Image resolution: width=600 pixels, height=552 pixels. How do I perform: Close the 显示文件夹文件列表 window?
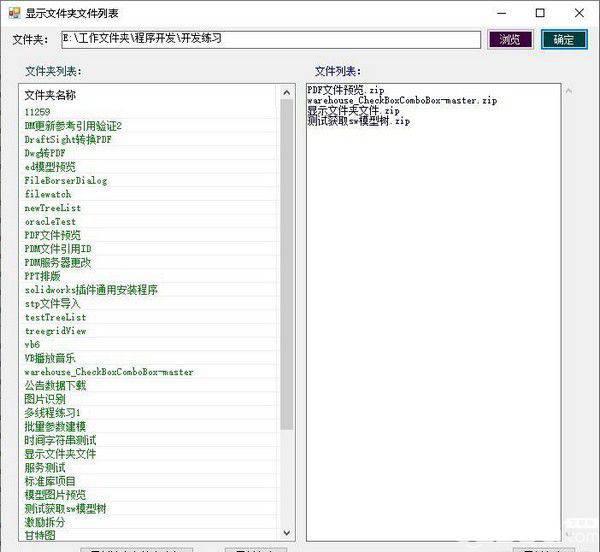579,13
